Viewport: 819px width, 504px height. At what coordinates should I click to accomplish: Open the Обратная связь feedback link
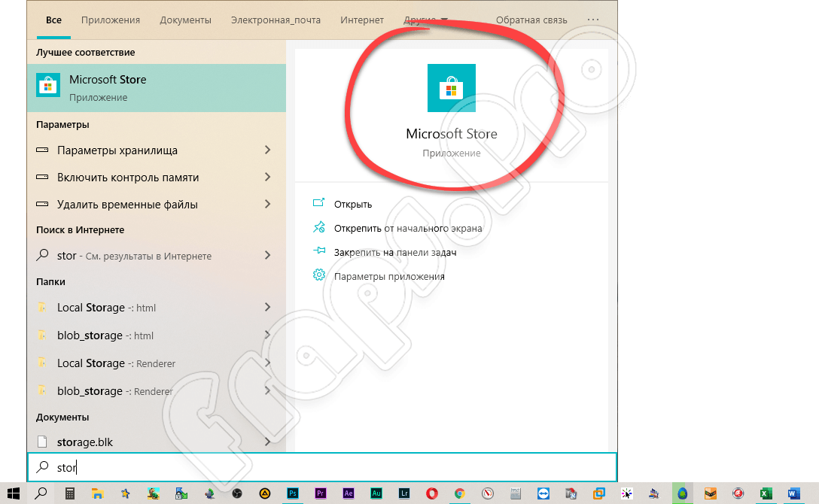coord(531,20)
